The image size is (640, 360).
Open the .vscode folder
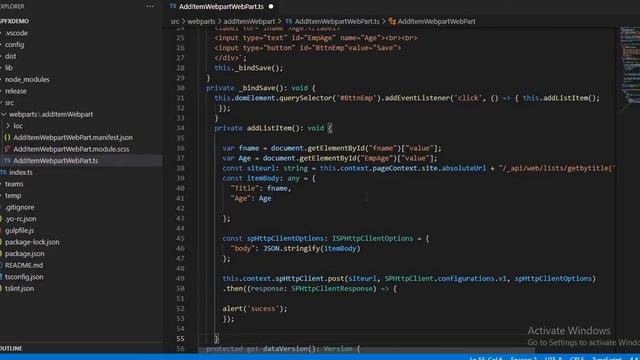point(16,33)
